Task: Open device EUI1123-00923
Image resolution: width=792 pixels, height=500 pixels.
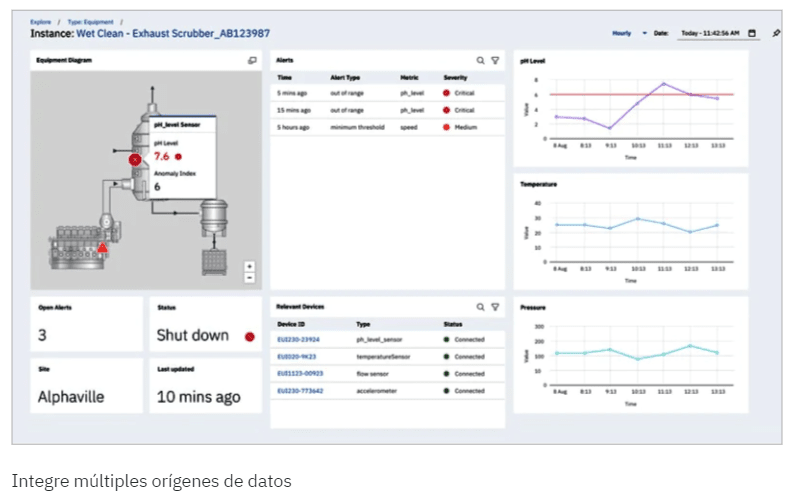Action: [300, 374]
